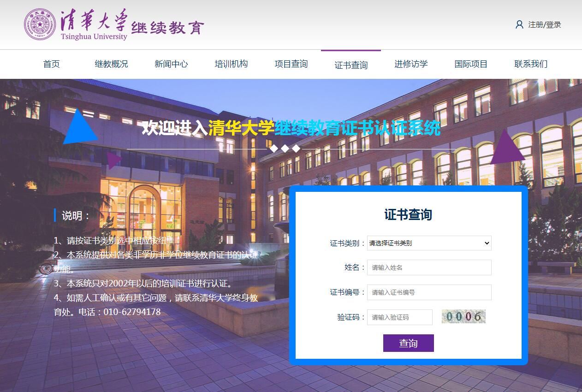Open the 新闻中心 menu item
582x392 pixels.
click(171, 64)
